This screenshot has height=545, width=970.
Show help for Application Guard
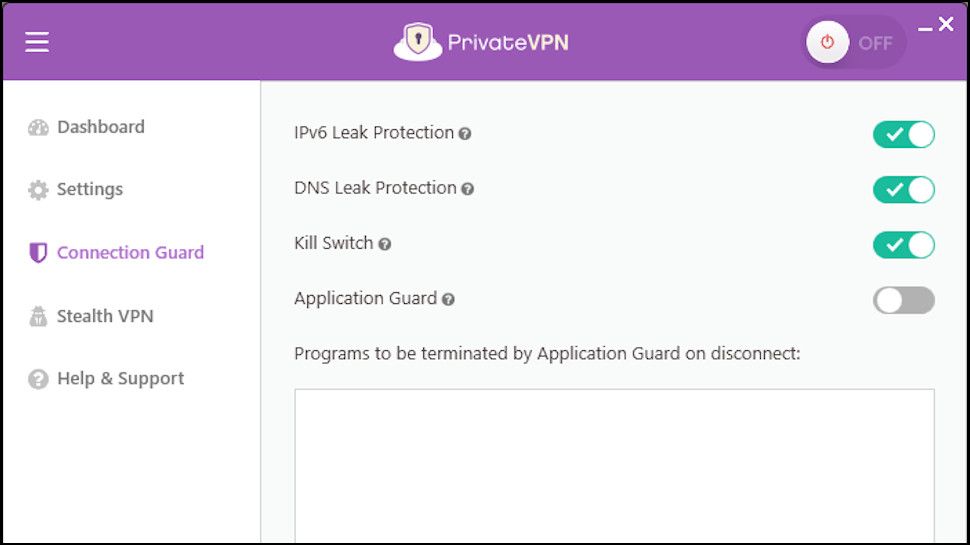[448, 299]
